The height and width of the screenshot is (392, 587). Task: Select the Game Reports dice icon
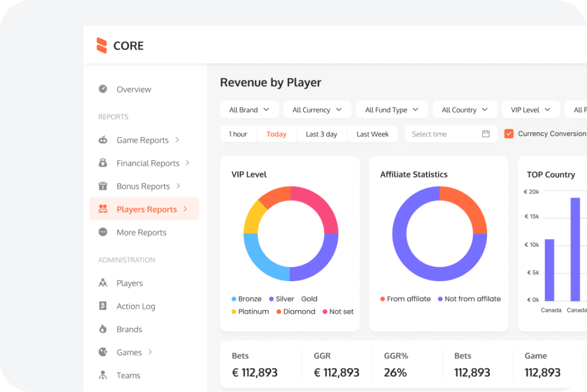(102, 140)
